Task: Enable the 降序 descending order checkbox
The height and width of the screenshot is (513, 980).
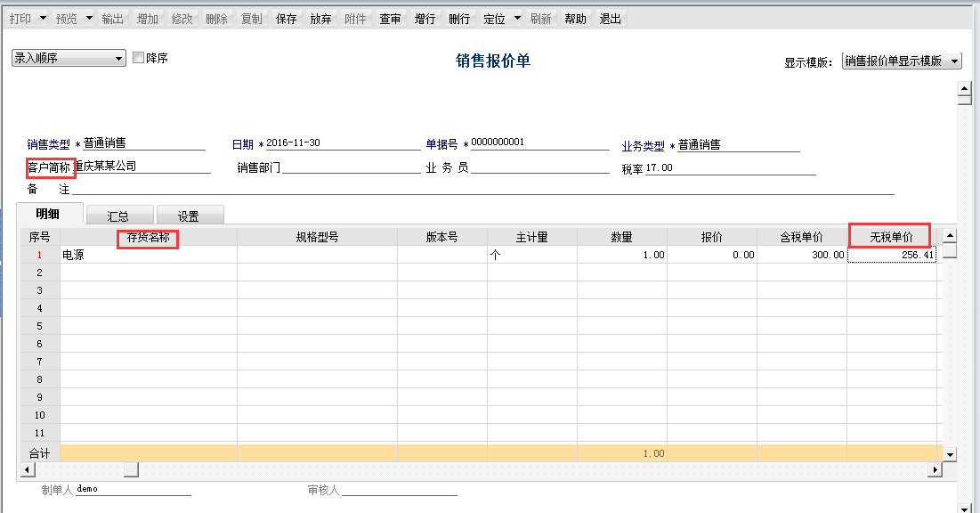Action: [x=138, y=57]
